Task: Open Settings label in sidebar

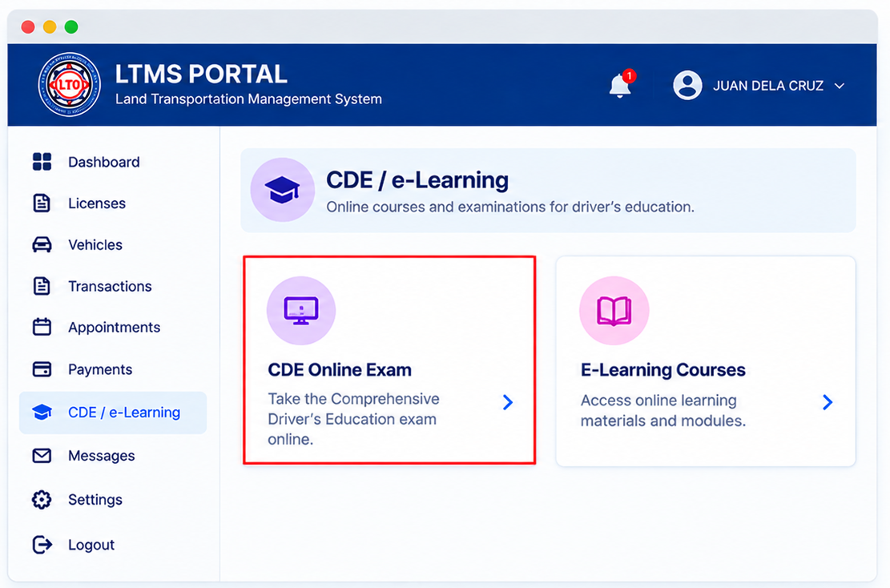Action: [x=95, y=499]
